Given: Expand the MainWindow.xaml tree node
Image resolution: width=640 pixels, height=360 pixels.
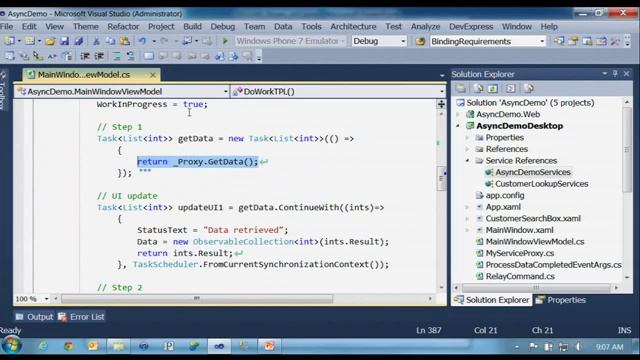Looking at the screenshot, I should (468, 230).
